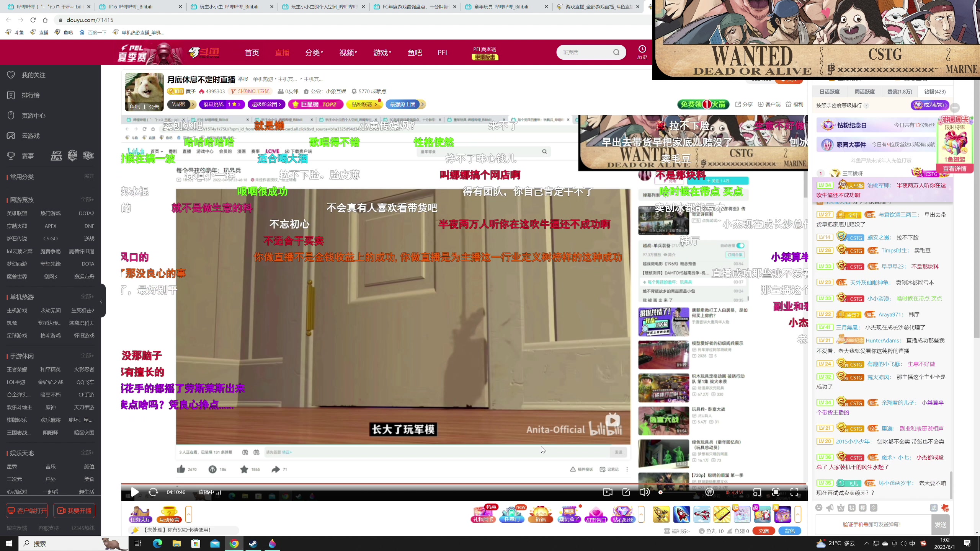Click 查看详情 on the 游园周卡 promo
Viewport: 980px width, 551px height.
(954, 169)
